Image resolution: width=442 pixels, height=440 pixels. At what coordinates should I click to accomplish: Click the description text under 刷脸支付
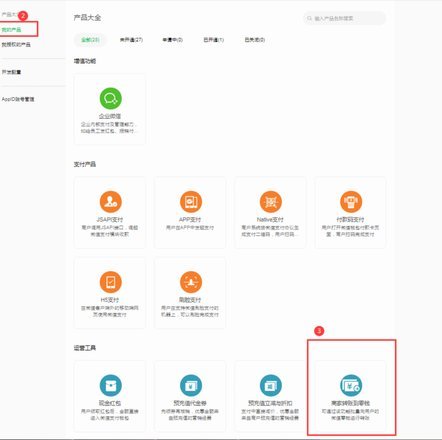point(190,311)
